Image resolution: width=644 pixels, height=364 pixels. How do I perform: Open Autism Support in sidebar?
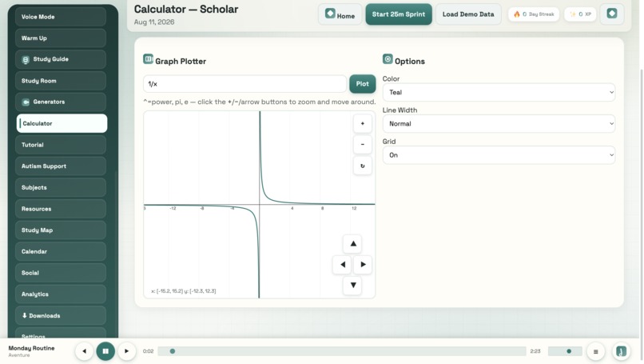coord(61,166)
